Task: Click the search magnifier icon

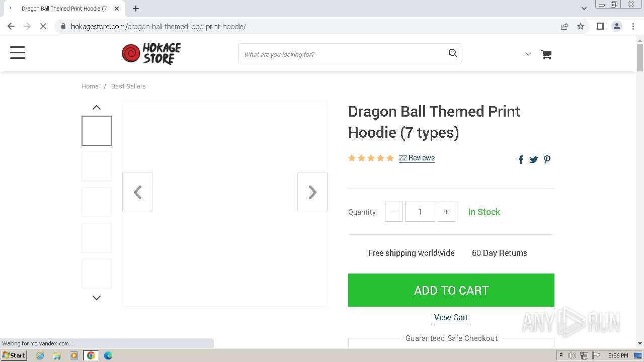Action: (452, 53)
